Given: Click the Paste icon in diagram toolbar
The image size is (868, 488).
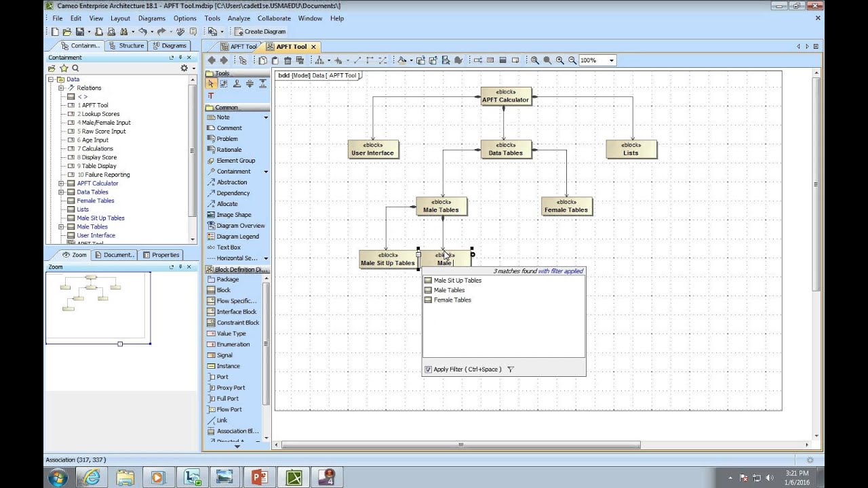Looking at the screenshot, I should click(275, 60).
